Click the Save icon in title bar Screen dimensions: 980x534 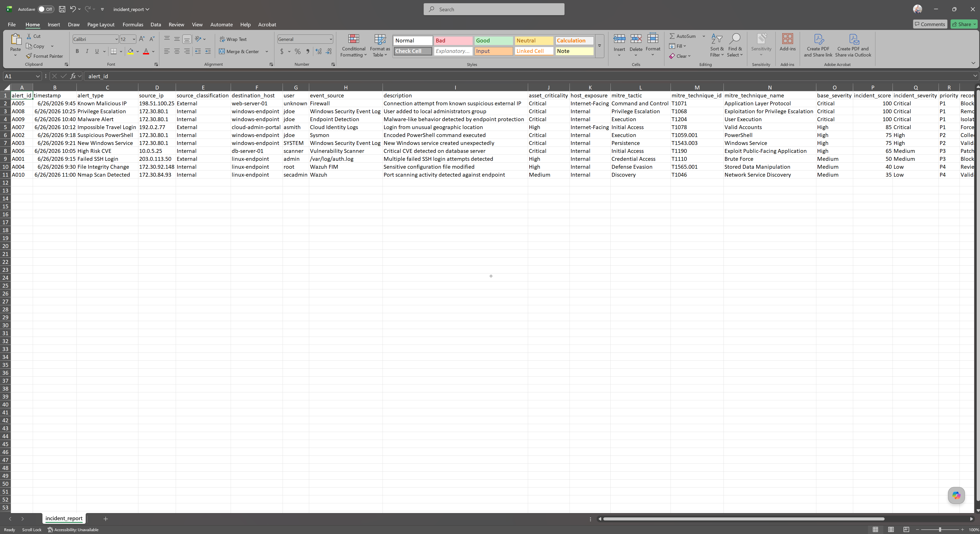click(x=62, y=9)
